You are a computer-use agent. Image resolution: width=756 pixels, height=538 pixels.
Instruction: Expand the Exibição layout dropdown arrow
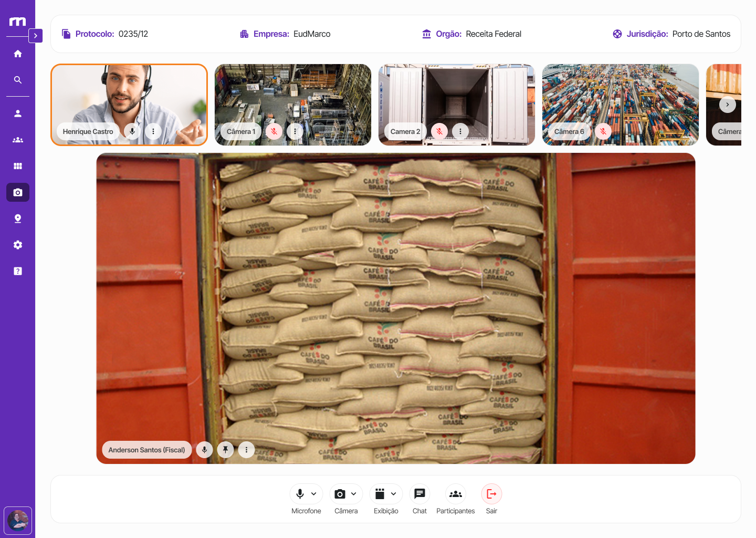[x=394, y=494]
